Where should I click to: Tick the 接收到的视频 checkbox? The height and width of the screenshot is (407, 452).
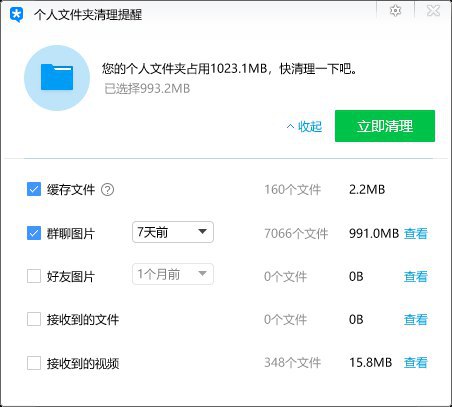pyautogui.click(x=34, y=363)
